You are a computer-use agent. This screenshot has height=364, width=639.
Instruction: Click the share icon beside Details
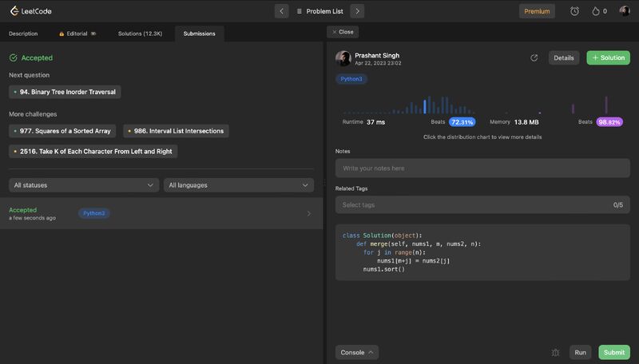point(534,57)
